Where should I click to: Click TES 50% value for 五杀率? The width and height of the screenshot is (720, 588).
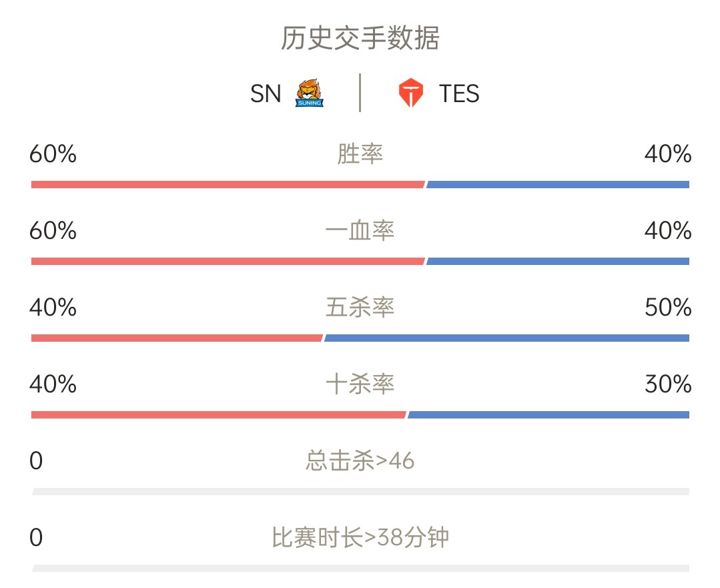click(668, 307)
